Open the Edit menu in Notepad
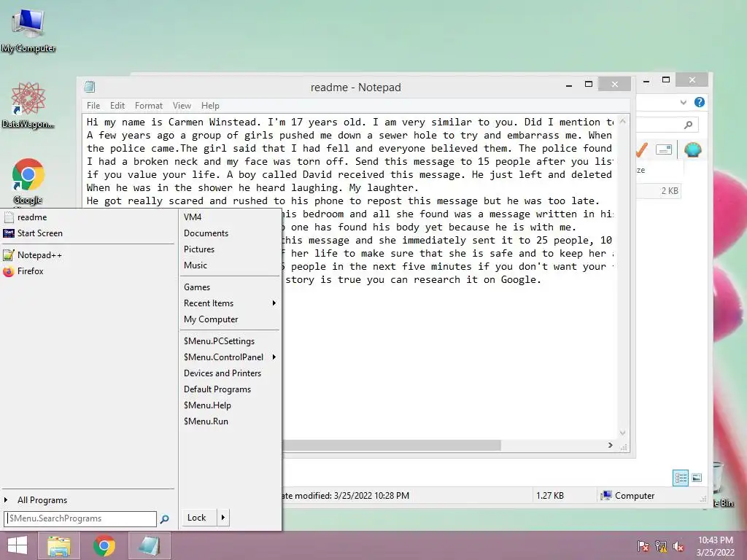 [117, 106]
